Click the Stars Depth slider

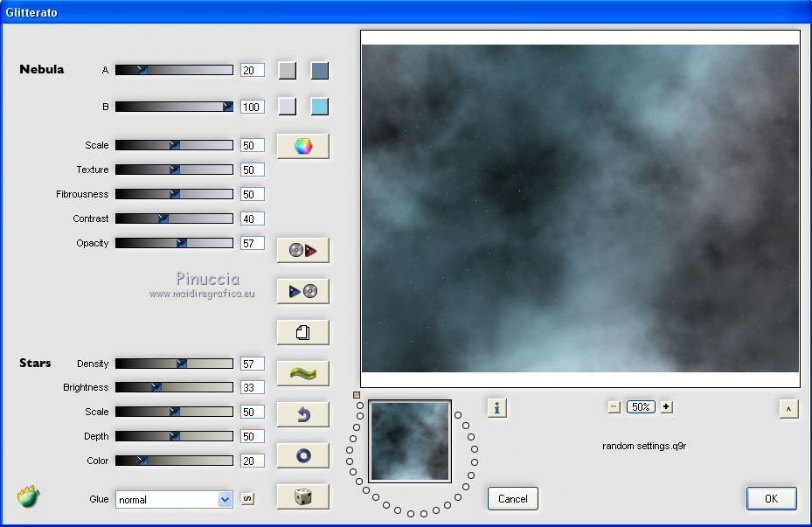pyautogui.click(x=174, y=436)
